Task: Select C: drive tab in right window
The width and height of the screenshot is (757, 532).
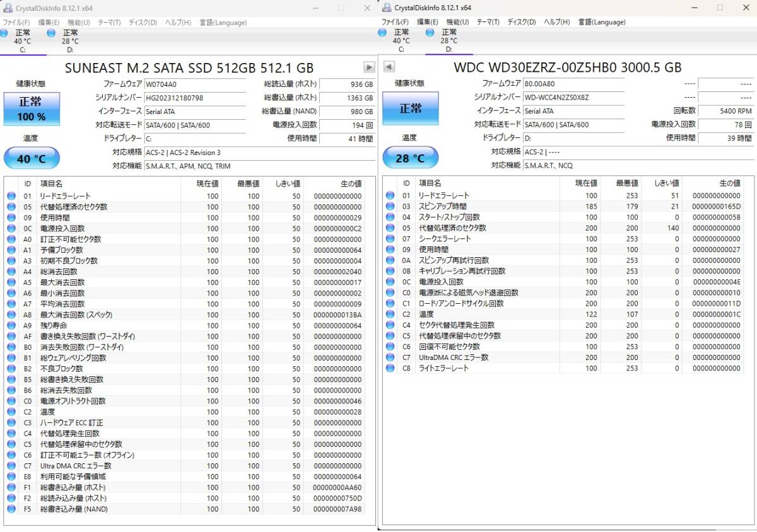Action: pyautogui.click(x=401, y=40)
